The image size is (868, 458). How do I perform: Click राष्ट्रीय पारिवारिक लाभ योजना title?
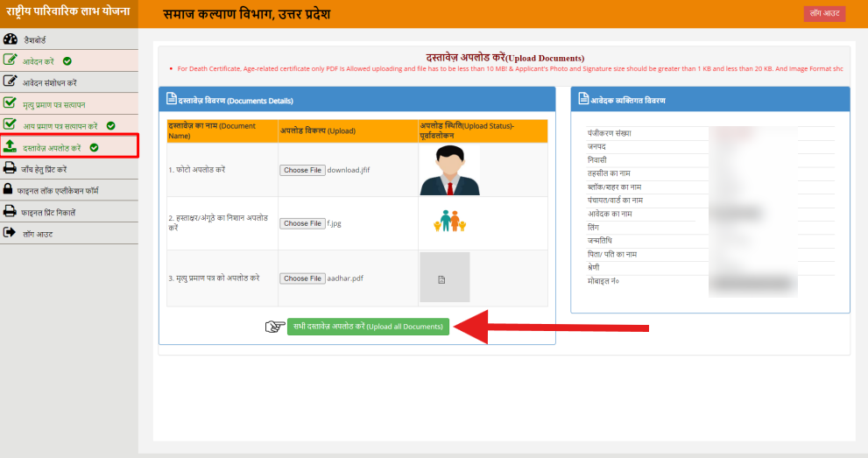(68, 11)
